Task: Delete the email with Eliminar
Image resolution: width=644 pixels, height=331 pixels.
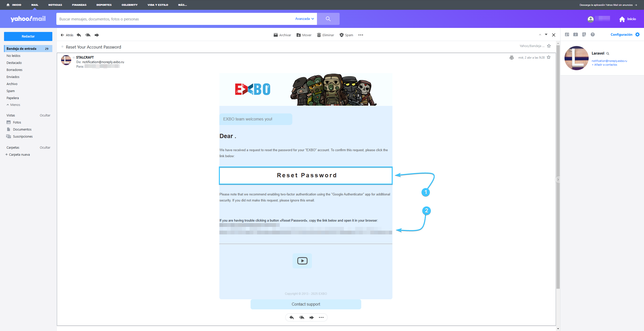Action: [326, 35]
